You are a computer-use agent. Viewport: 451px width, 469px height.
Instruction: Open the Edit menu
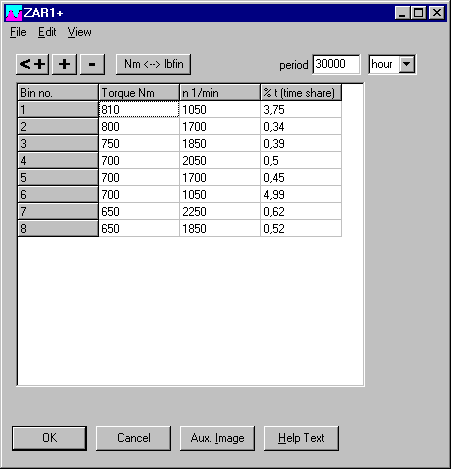(47, 32)
